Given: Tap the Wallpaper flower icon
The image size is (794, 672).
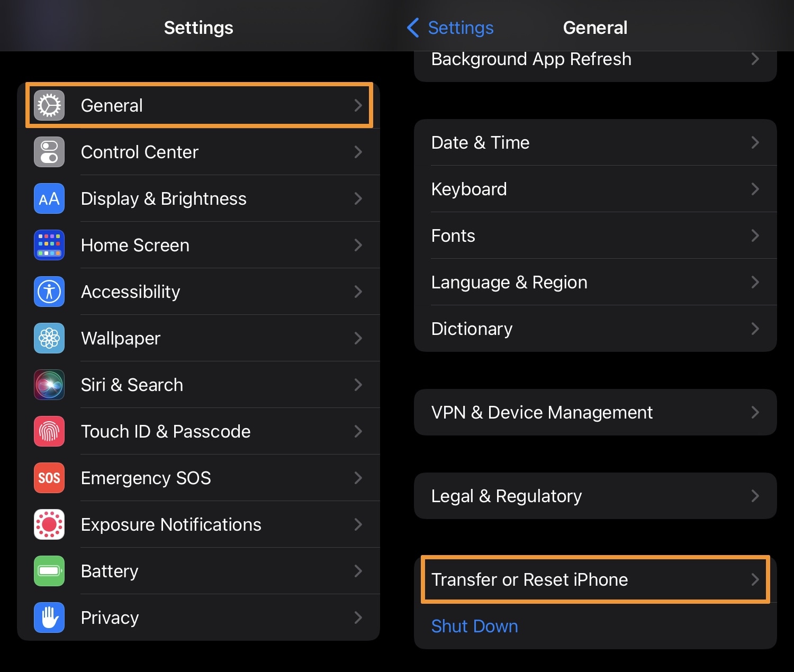Looking at the screenshot, I should point(49,338).
